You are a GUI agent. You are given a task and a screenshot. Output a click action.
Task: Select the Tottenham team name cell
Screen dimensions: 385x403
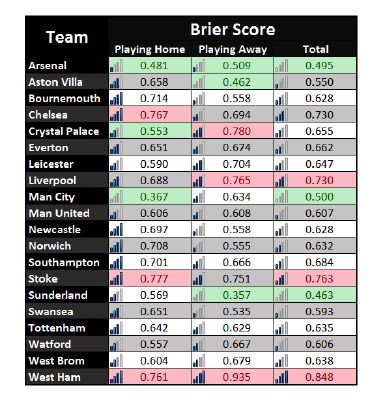click(x=67, y=328)
